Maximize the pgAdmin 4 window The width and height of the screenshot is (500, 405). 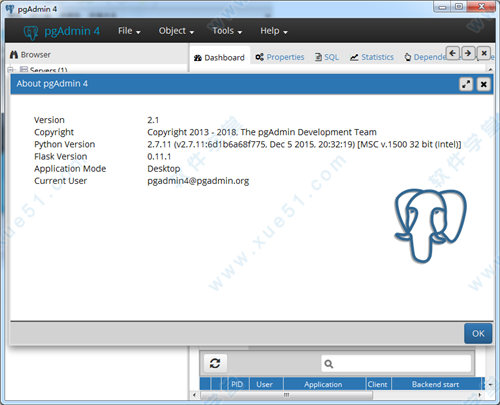pyautogui.click(x=459, y=7)
